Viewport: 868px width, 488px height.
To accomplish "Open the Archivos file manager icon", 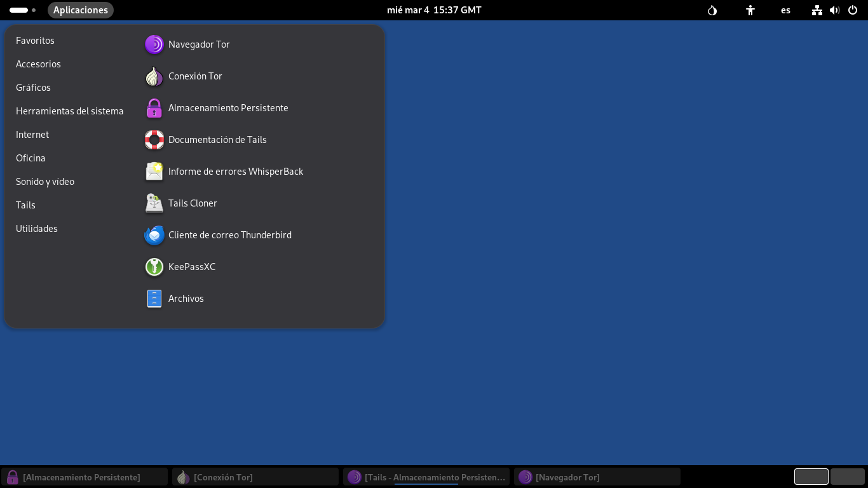I will coord(154,299).
